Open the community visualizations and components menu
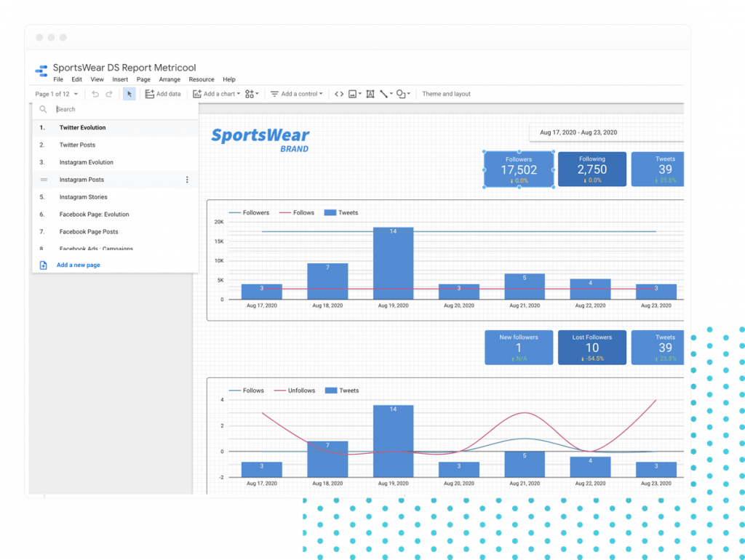Image resolution: width=745 pixels, height=560 pixels. pos(252,94)
